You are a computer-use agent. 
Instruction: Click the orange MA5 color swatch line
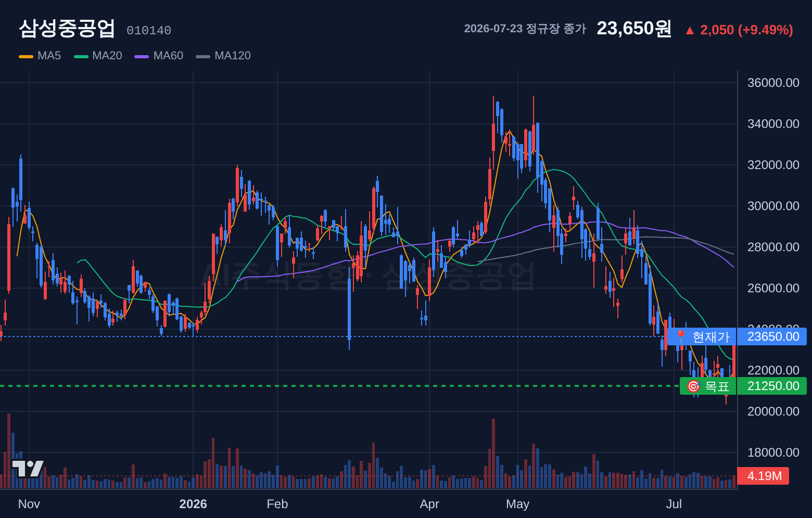[x=26, y=56]
